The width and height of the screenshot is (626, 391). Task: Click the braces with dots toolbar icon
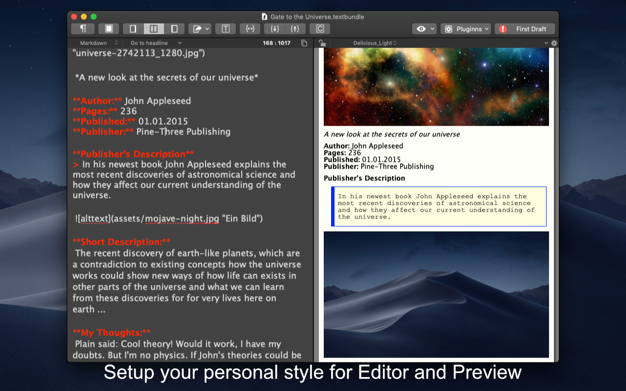click(x=250, y=29)
